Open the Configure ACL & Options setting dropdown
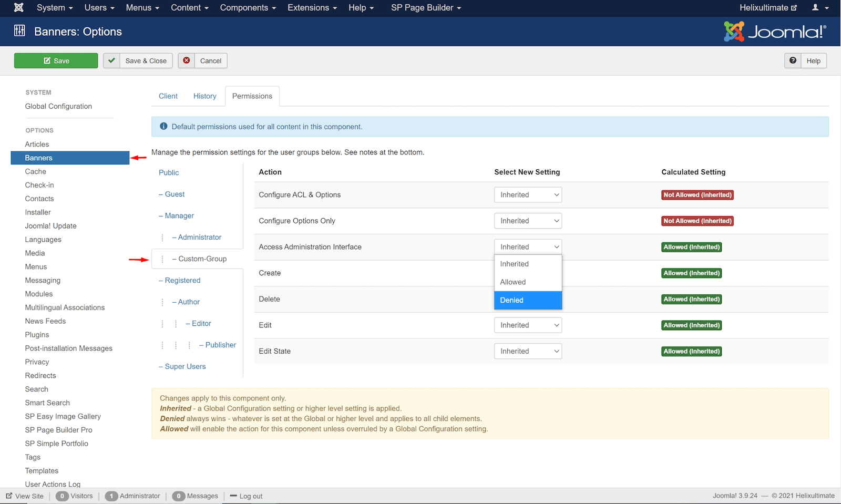Screen dimensions: 841x504 pyautogui.click(x=528, y=195)
